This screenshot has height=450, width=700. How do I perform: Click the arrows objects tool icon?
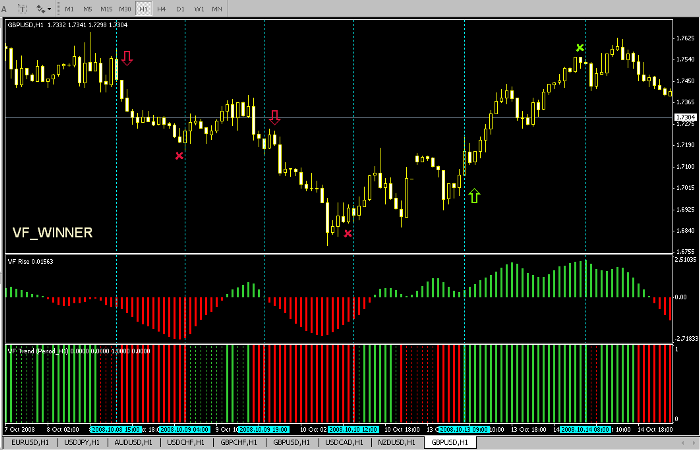pyautogui.click(x=41, y=8)
